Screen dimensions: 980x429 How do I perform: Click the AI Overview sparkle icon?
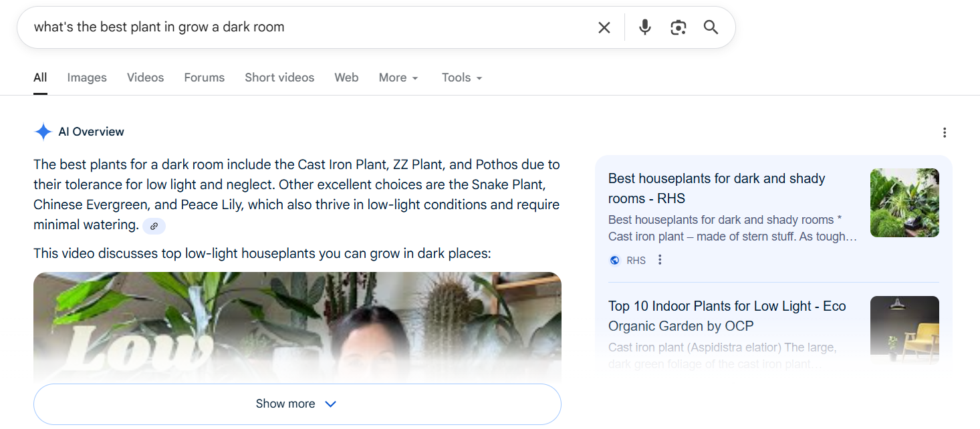[43, 132]
